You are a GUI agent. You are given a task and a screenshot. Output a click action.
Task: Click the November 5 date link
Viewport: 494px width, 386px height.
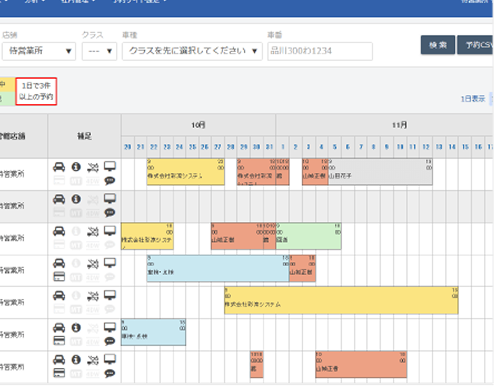(335, 147)
